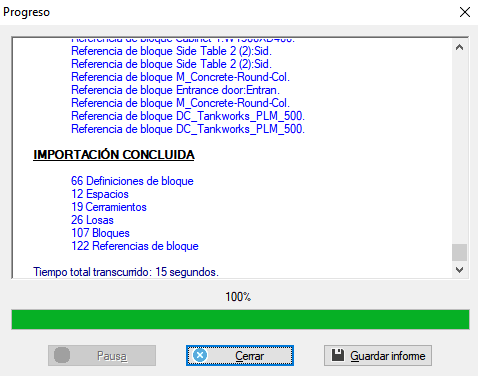This screenshot has height=376, width=478.
Task: Click the 100% progress label
Action: 238,297
